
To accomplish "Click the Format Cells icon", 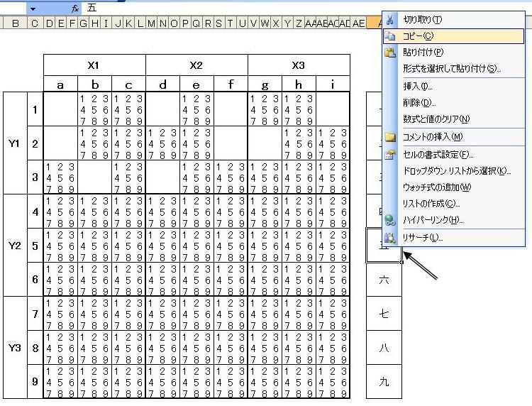I will click(389, 154).
